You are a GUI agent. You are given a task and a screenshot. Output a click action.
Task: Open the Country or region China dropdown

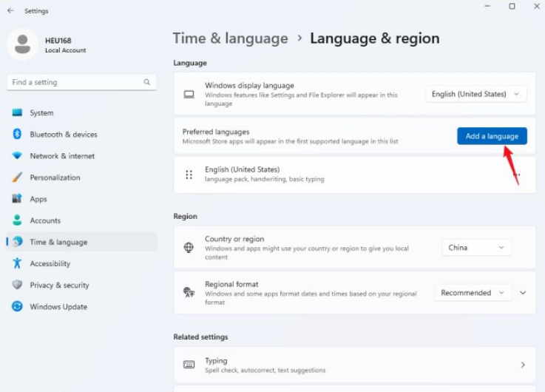point(476,248)
